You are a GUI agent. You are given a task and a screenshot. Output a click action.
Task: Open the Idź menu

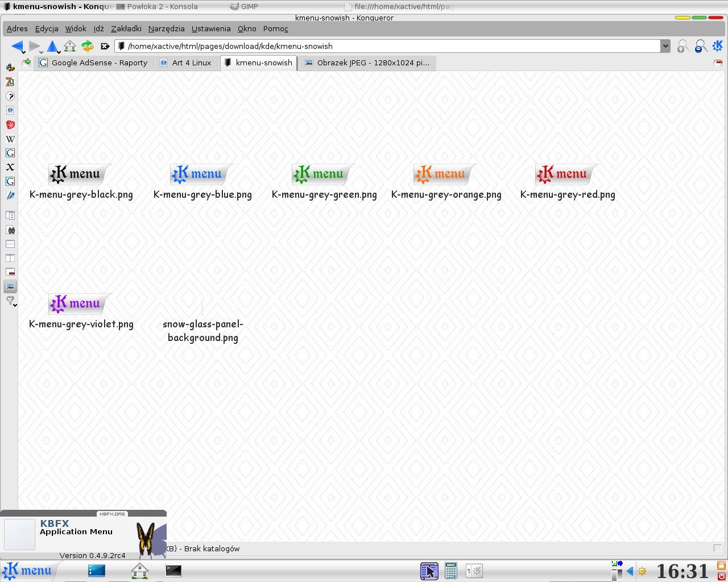(99, 28)
